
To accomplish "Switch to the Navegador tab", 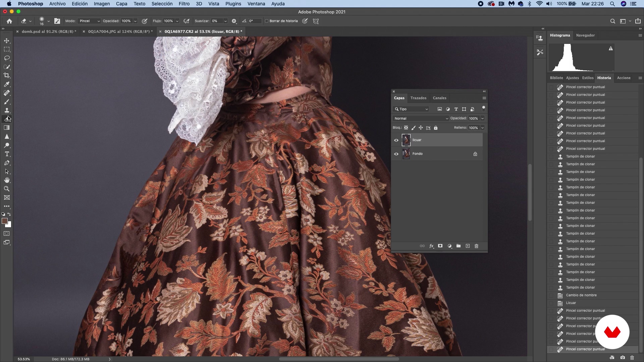I will 585,35.
